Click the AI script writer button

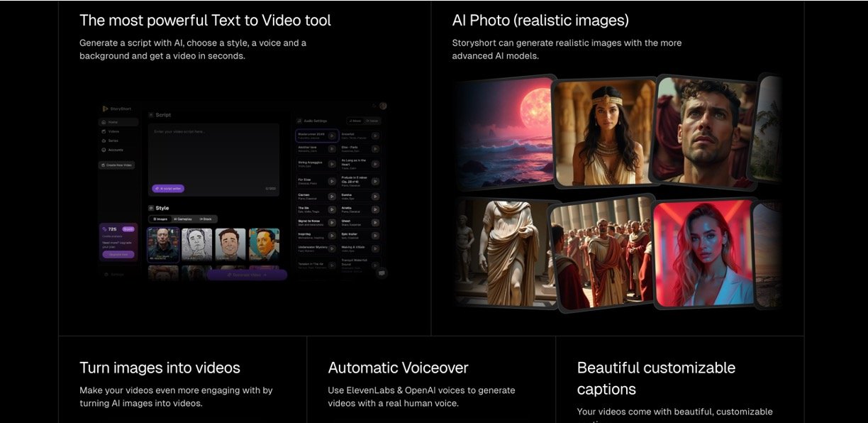click(168, 188)
